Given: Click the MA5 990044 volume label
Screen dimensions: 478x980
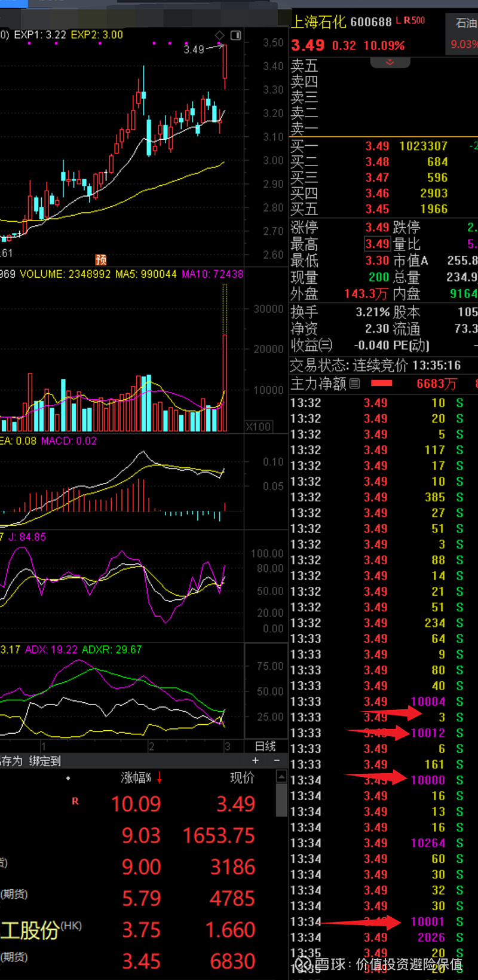Looking at the screenshot, I should coord(146,274).
